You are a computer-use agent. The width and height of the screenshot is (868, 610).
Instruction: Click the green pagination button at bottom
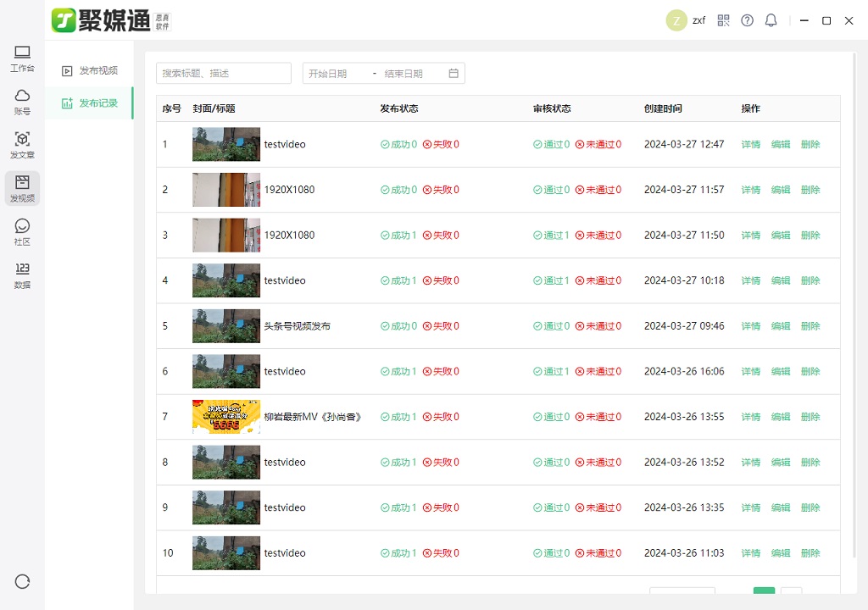[764, 593]
